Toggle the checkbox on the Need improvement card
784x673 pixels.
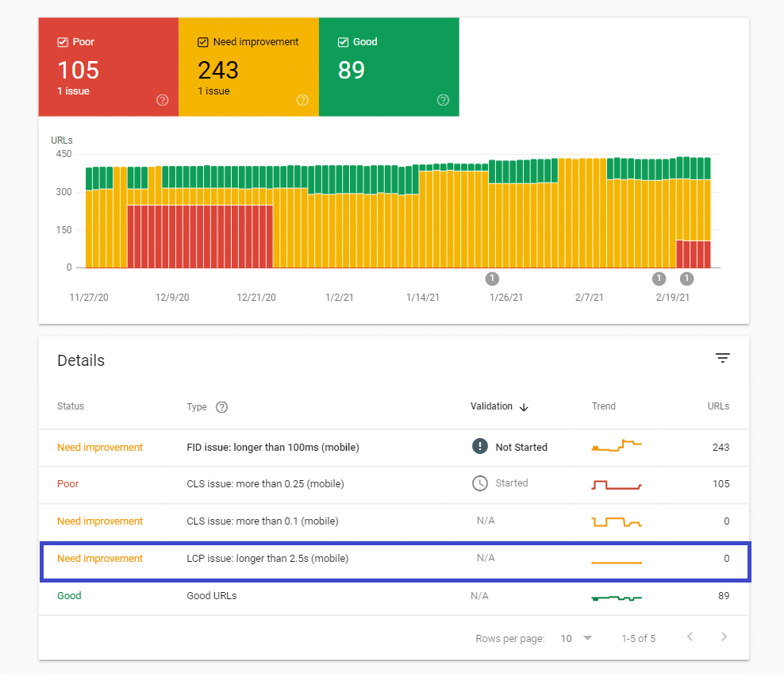click(x=202, y=41)
